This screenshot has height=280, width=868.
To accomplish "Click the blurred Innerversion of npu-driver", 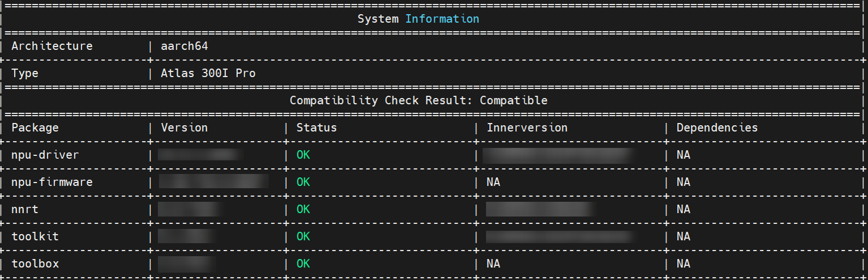I will point(558,155).
